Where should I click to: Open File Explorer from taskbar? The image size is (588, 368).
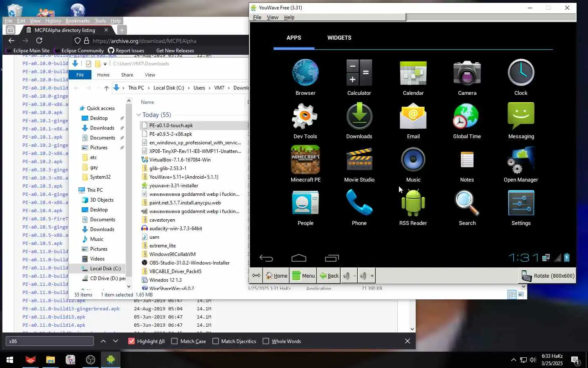[x=50, y=360]
